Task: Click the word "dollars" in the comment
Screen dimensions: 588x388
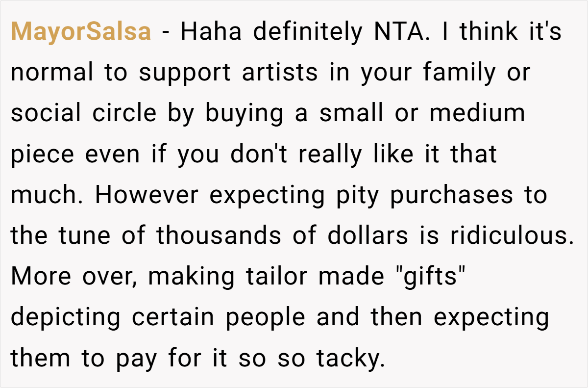Action: click(368, 236)
